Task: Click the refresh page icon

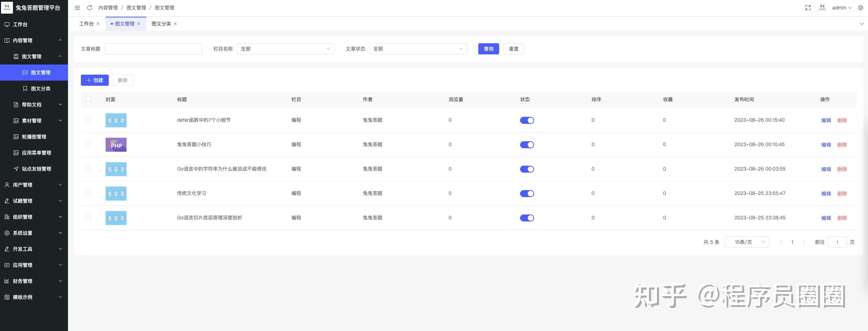Action: [x=90, y=8]
